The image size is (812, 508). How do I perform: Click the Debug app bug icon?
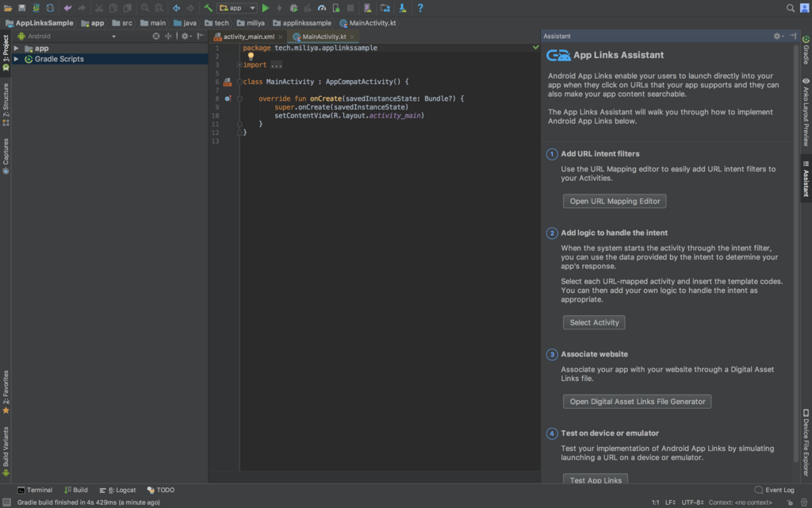click(294, 8)
